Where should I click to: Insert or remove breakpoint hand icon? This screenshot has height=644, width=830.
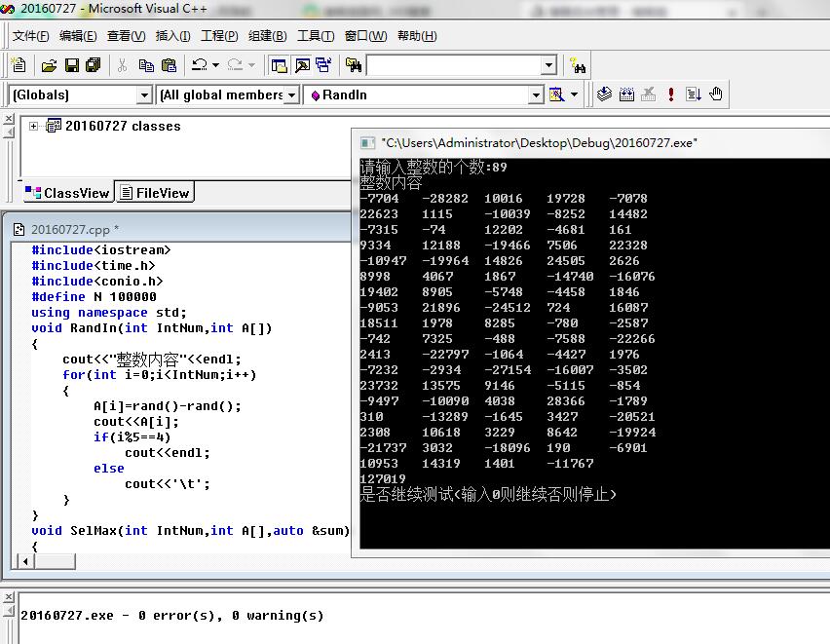(716, 95)
